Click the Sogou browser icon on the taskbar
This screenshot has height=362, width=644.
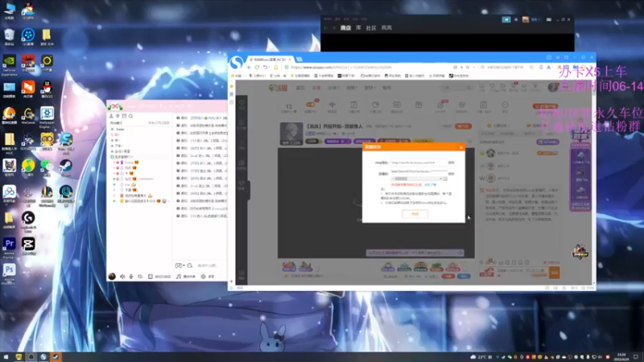pyautogui.click(x=43, y=357)
